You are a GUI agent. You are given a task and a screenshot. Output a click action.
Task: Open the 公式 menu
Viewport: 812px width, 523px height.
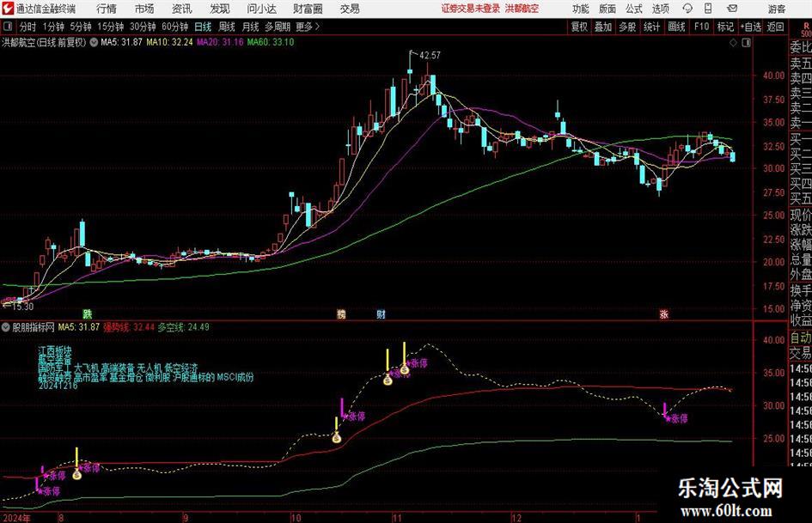pyautogui.click(x=633, y=9)
